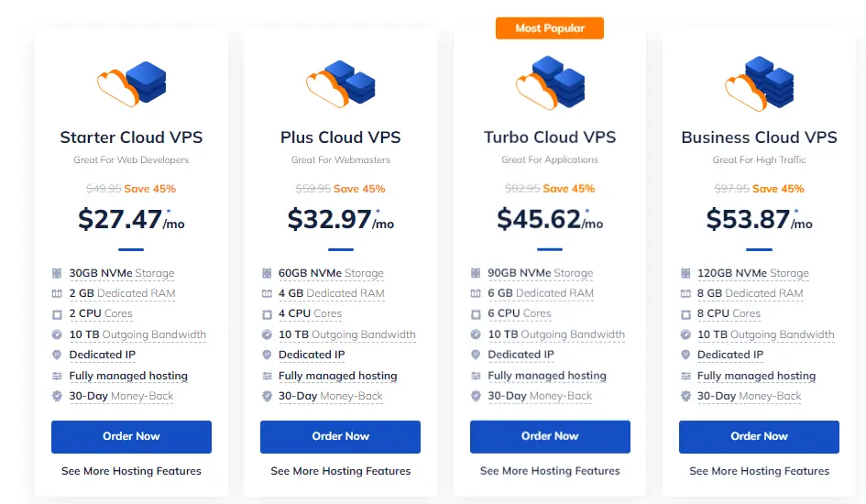Click bandwidth icon in Business plan feature list
The height and width of the screenshot is (504, 866).
[685, 334]
